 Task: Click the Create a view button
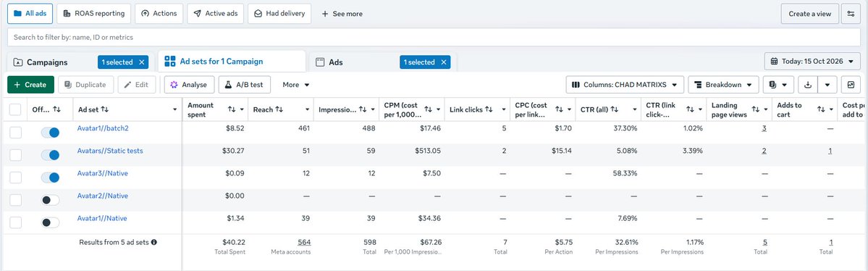(810, 14)
